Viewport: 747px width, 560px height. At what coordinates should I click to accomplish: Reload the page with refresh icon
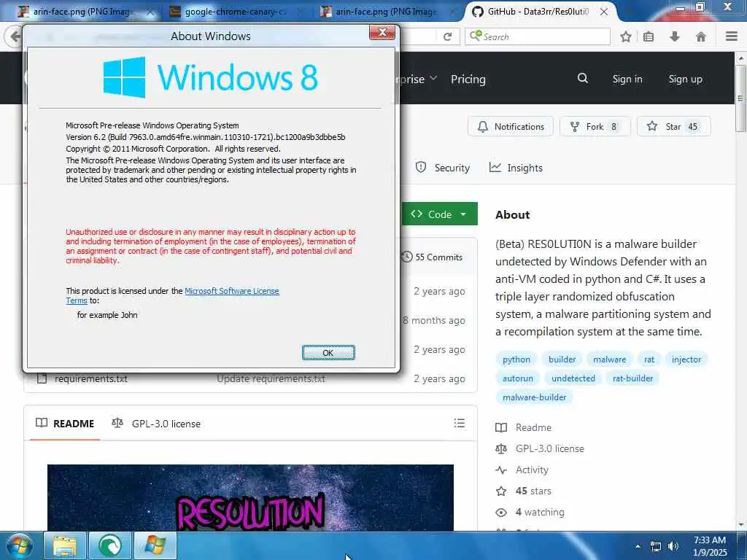click(447, 36)
